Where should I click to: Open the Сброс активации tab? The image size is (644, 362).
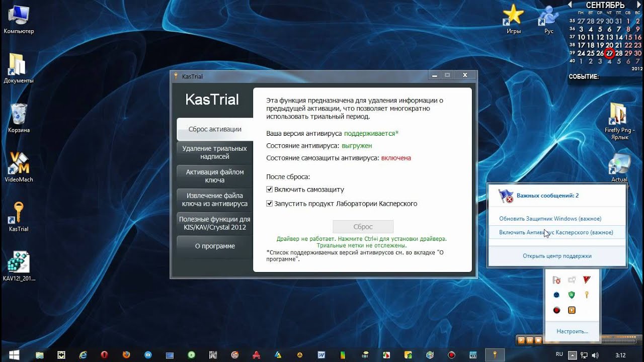point(215,129)
